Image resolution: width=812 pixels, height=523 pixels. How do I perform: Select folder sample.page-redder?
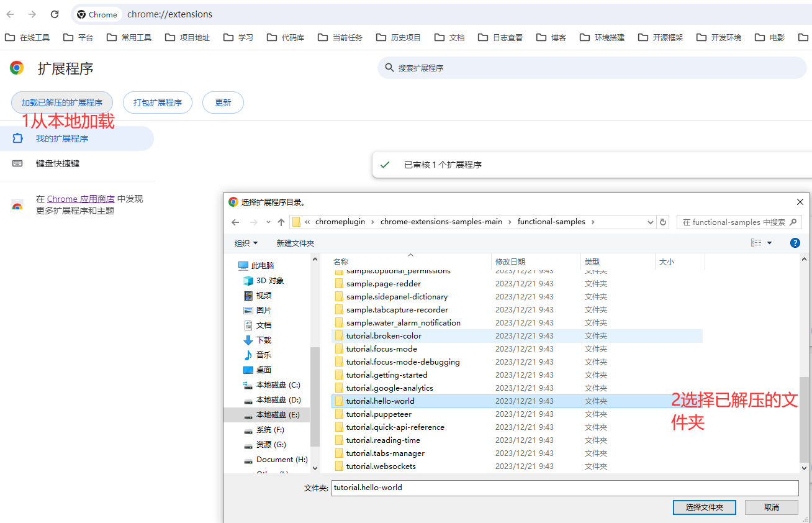(x=517, y=284)
